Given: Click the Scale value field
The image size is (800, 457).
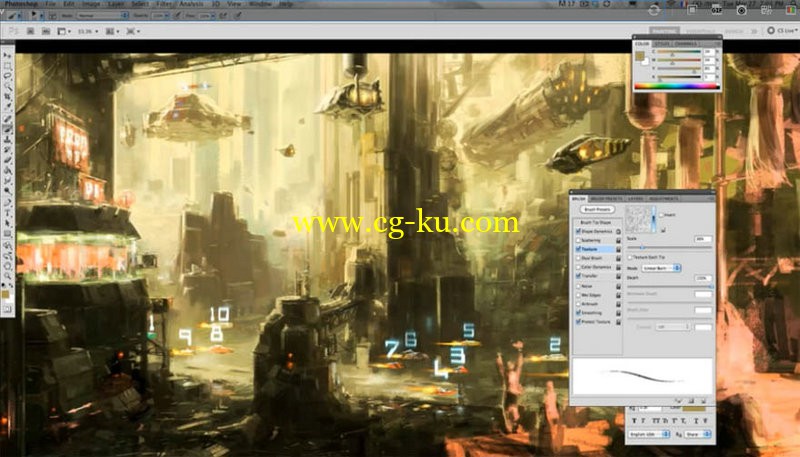Looking at the screenshot, I should coord(704,239).
